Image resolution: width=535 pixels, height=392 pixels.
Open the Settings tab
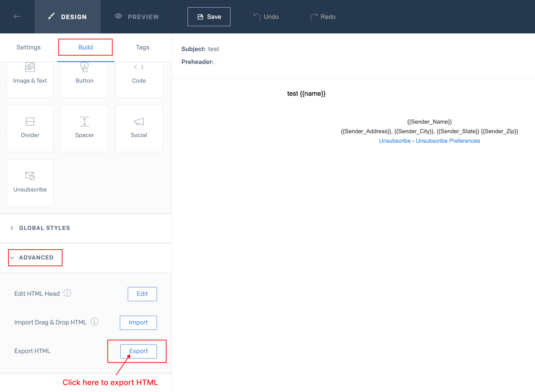pos(29,47)
